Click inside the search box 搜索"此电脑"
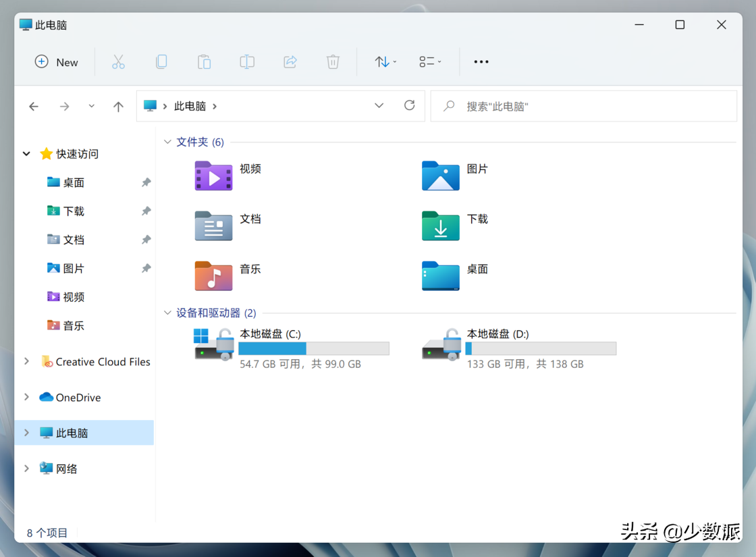The height and width of the screenshot is (557, 756). pos(584,105)
